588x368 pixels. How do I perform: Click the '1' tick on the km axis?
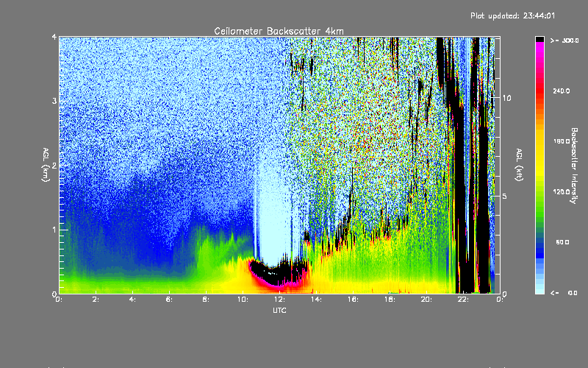(54, 230)
